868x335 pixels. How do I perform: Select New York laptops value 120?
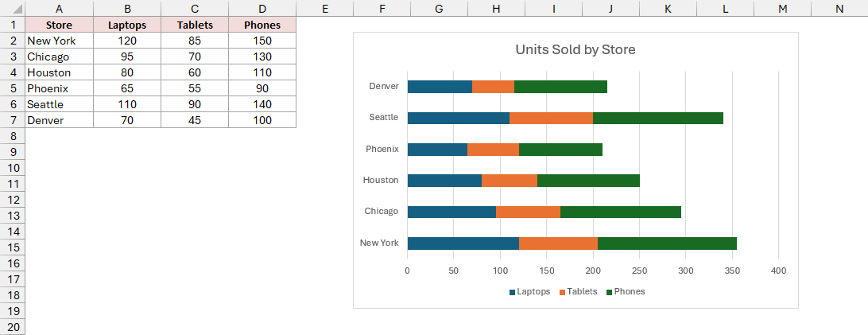point(127,41)
